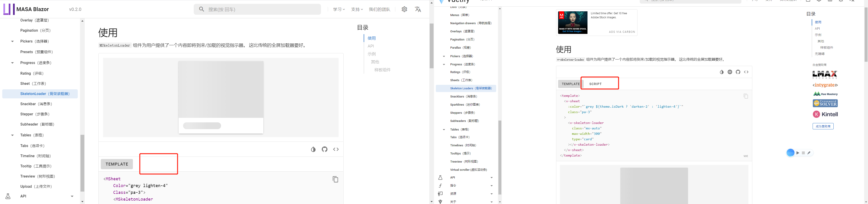Open the 学习 dropdown menu
Screen dimensions: 868x204
point(338,9)
